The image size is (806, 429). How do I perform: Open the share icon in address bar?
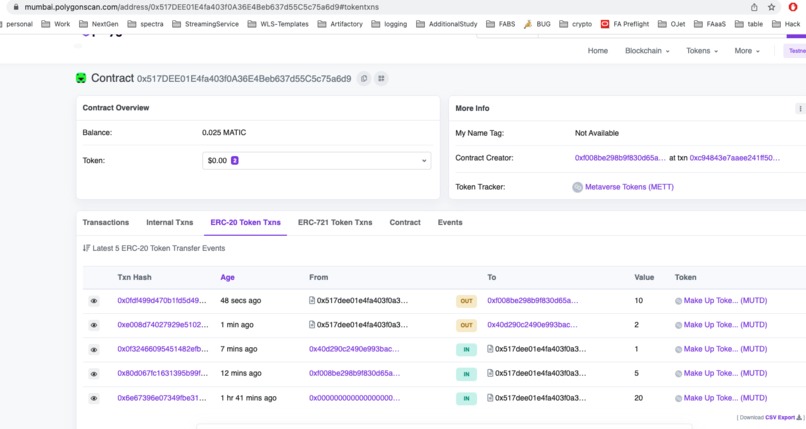[754, 7]
